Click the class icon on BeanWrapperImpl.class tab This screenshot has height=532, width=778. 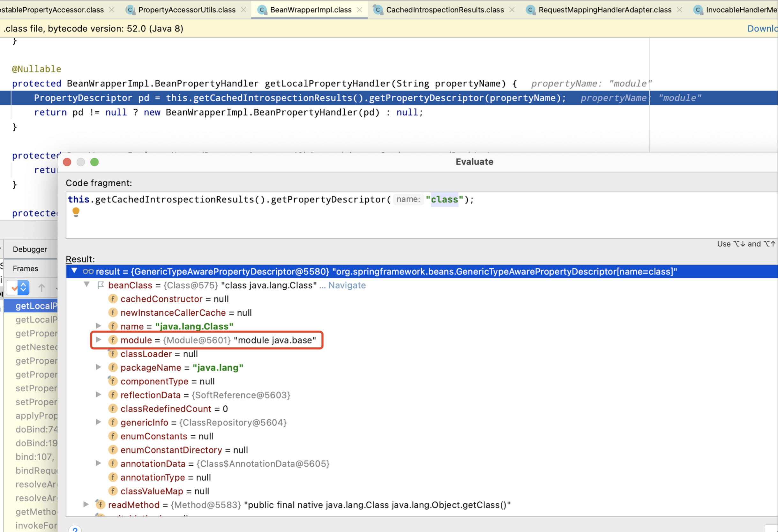click(x=262, y=10)
